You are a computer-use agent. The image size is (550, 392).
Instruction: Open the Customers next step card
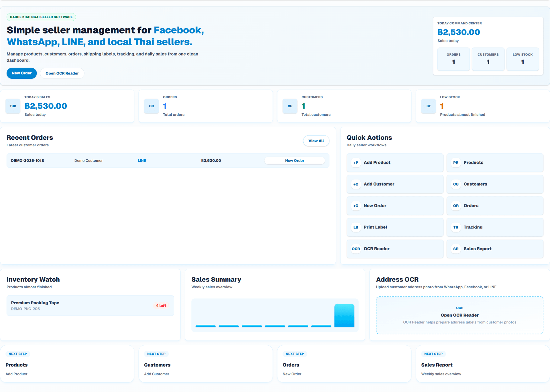[206, 364]
